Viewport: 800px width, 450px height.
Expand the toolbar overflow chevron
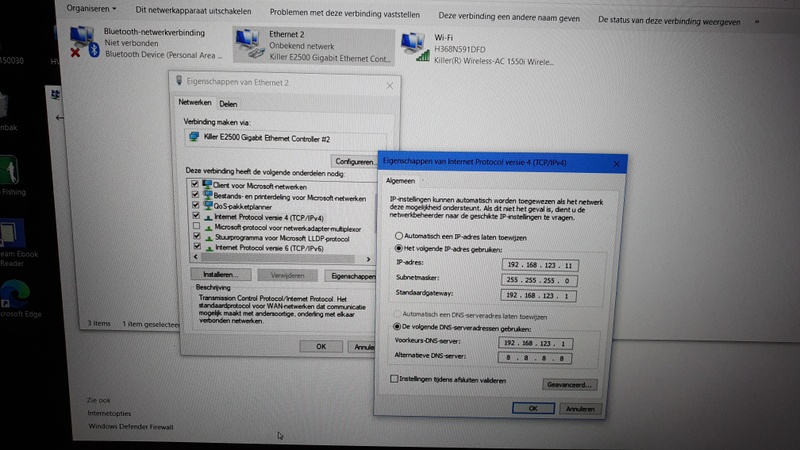(x=757, y=22)
